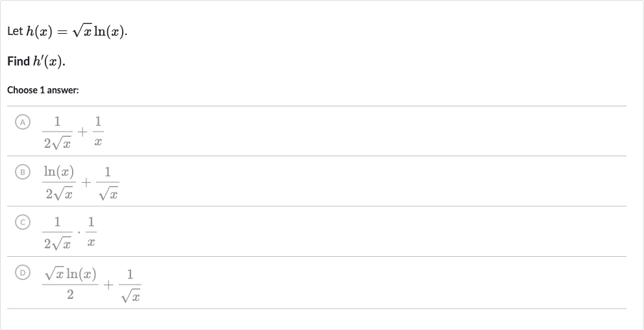Pick the radio button for answer C
The height and width of the screenshot is (330, 644).
pos(23,222)
